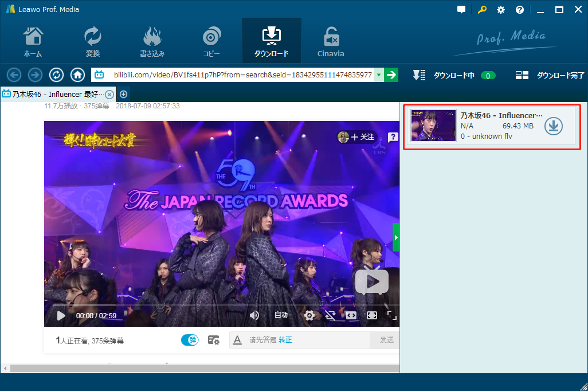This screenshot has height=391, width=588.
Task: Open the browser home page
Action: [77, 75]
